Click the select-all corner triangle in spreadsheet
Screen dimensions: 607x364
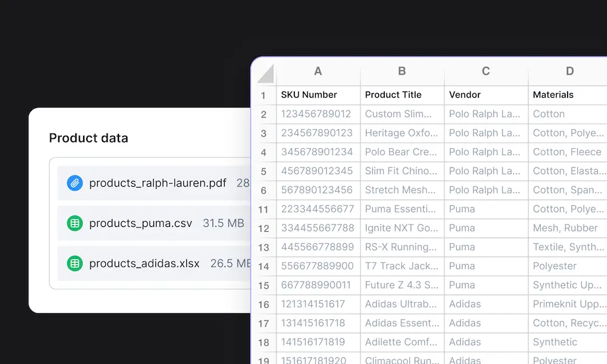click(266, 73)
